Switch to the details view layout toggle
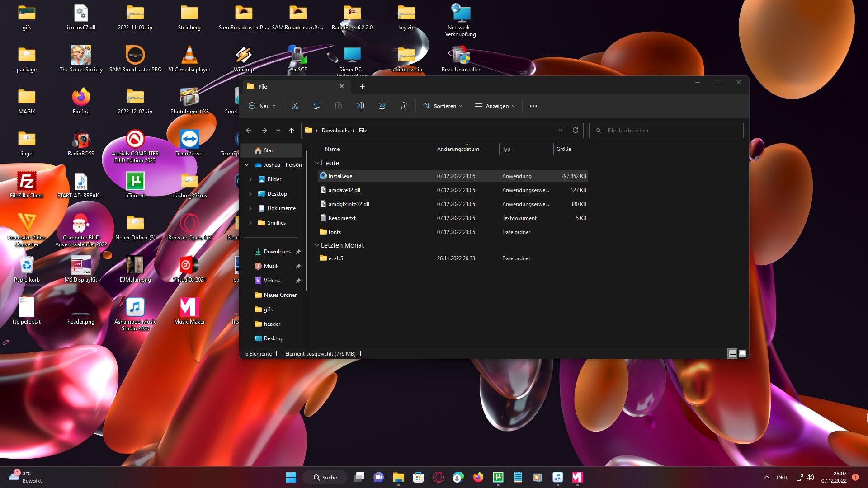Viewport: 868px width, 488px height. coord(733,354)
